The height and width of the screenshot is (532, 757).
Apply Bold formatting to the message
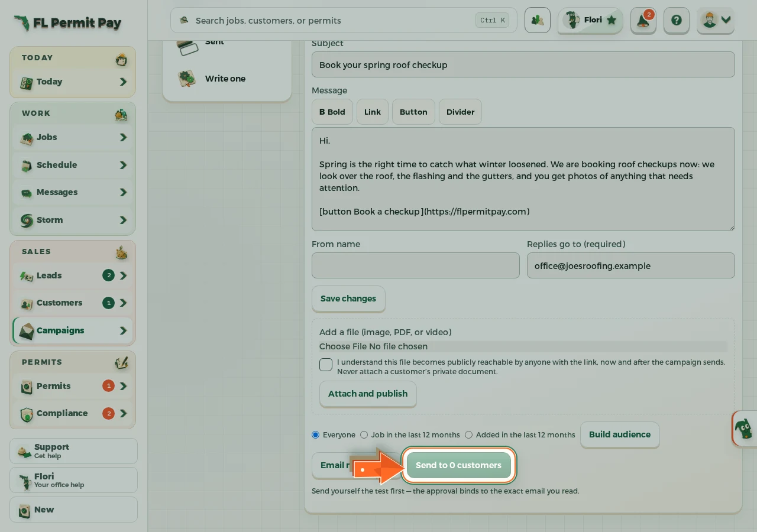tap(332, 112)
